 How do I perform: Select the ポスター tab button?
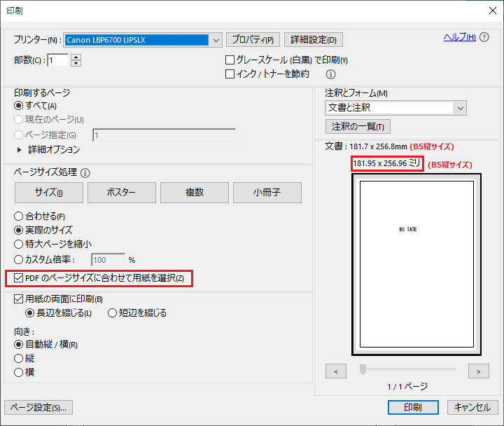pos(122,192)
